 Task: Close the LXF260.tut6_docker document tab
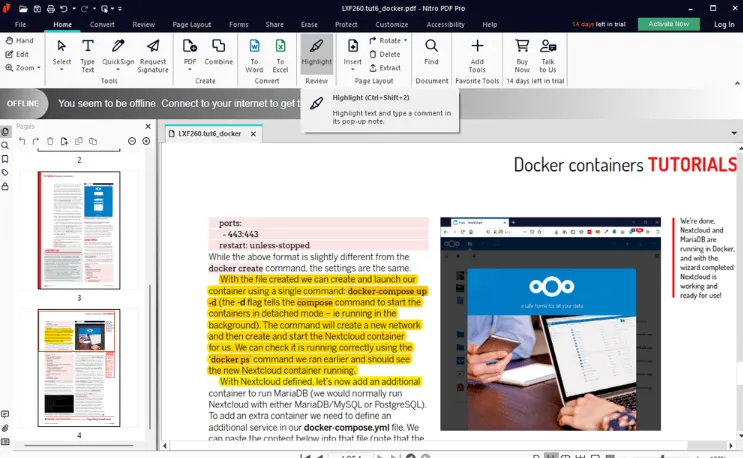coord(254,134)
